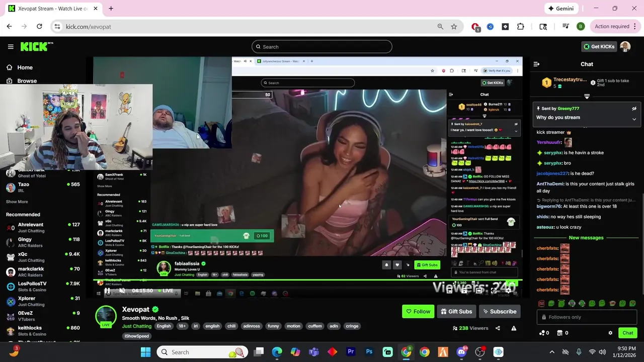This screenshot has width=644, height=362.
Task: Open the Extensions puzzle icon
Action: click(x=520, y=27)
